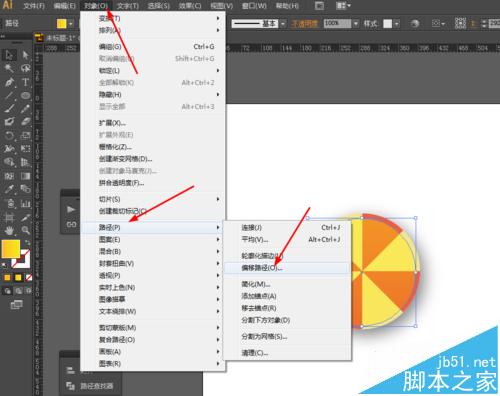Viewport: 500px width, 396px height.
Task: Choose the Magic Wand tool
Action: pyautogui.click(x=9, y=68)
